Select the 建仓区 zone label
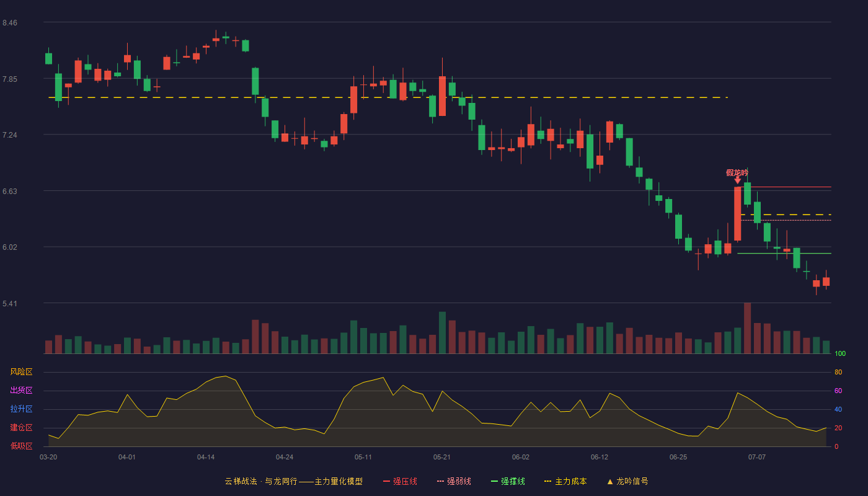 [21, 428]
